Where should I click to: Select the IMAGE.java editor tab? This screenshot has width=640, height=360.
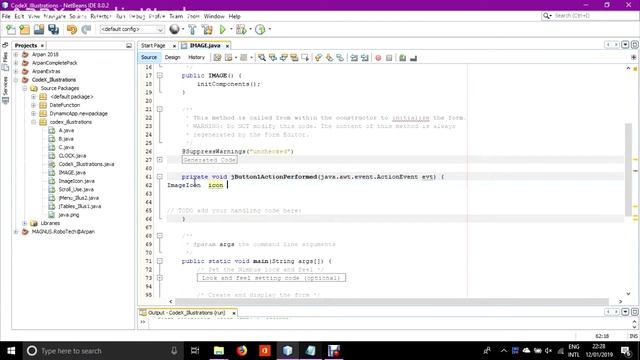pyautogui.click(x=205, y=46)
